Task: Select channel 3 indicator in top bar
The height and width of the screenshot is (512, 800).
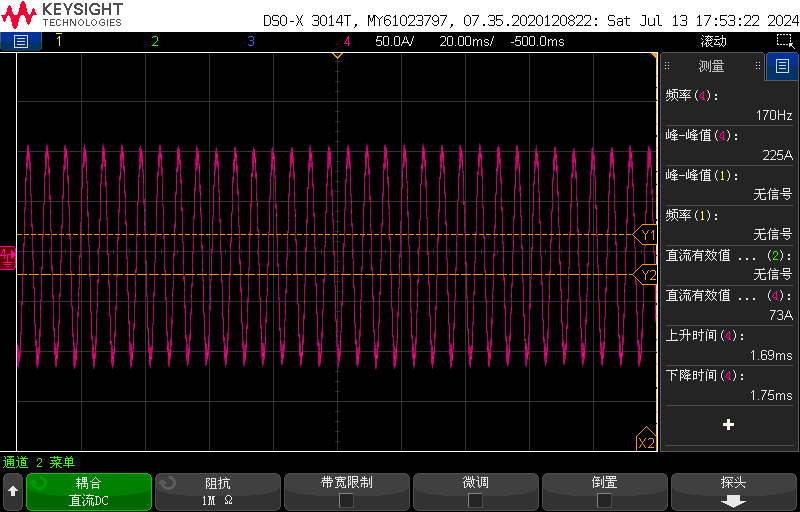Action: pyautogui.click(x=251, y=41)
